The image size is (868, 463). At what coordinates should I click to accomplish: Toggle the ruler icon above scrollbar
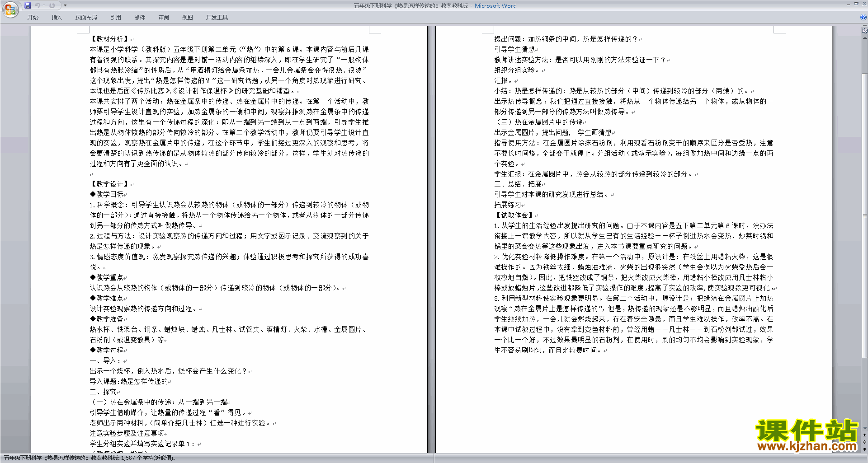pyautogui.click(x=864, y=31)
